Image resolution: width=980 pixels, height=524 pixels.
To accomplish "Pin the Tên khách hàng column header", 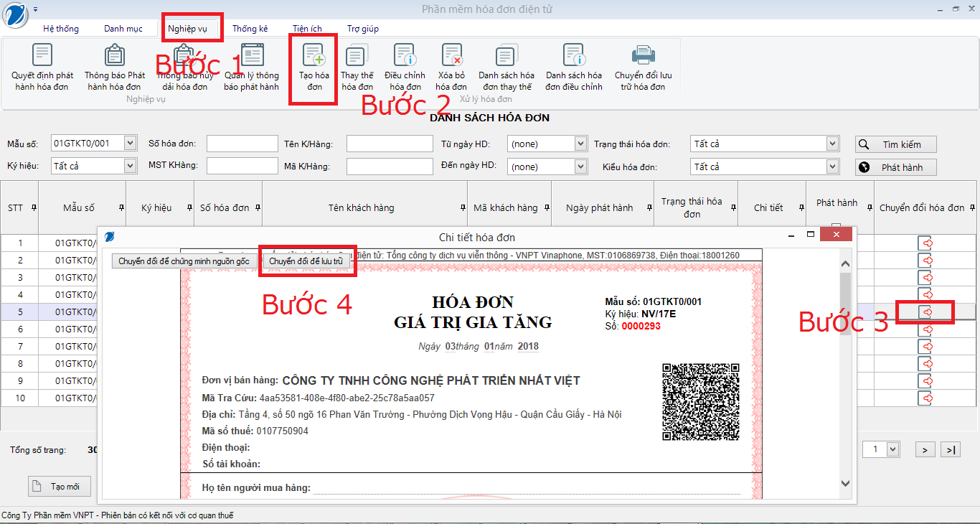I will pyautogui.click(x=462, y=208).
